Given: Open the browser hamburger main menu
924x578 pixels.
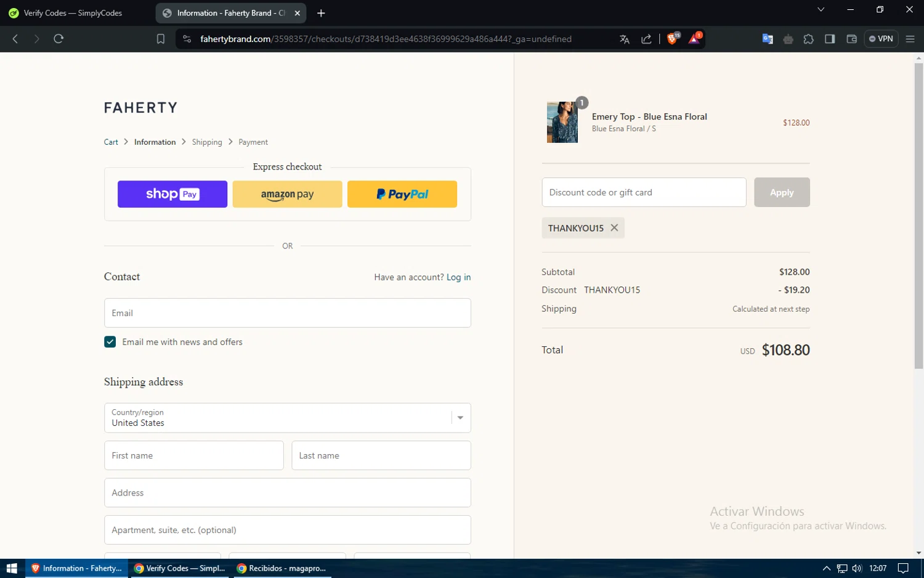Looking at the screenshot, I should pyautogui.click(x=910, y=39).
